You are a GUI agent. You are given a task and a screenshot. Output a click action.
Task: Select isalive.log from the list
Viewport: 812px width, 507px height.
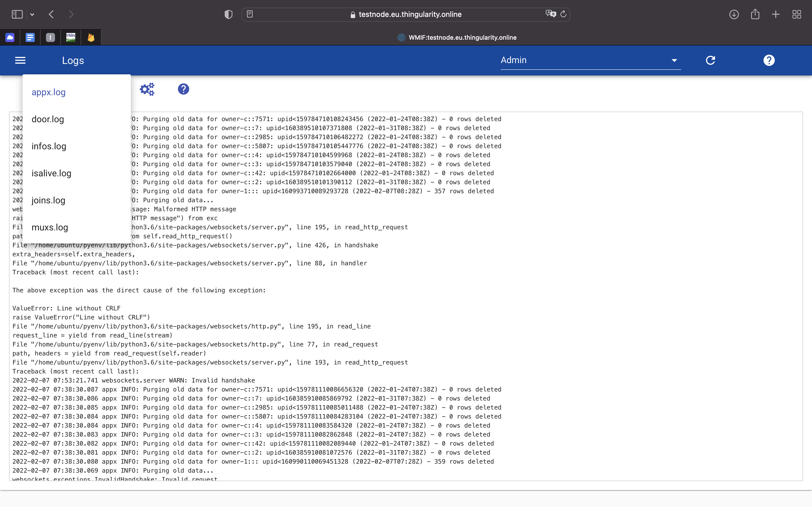51,173
